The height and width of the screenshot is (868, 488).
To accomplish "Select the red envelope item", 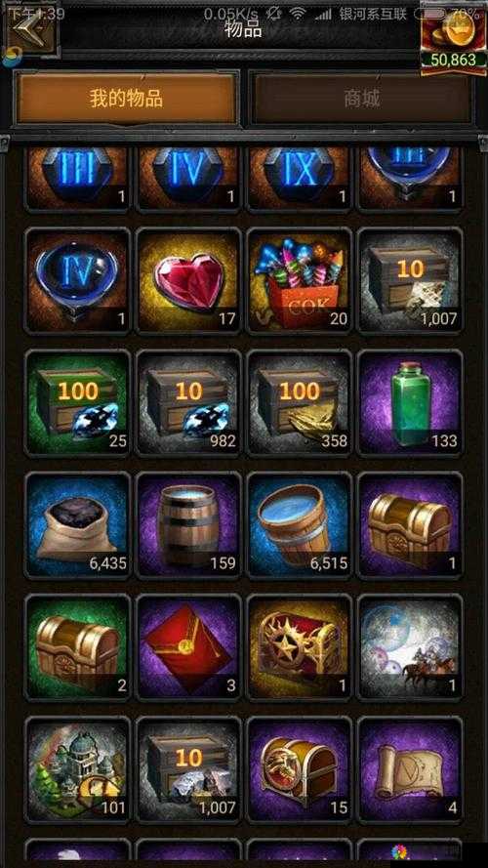I will pos(188,646).
